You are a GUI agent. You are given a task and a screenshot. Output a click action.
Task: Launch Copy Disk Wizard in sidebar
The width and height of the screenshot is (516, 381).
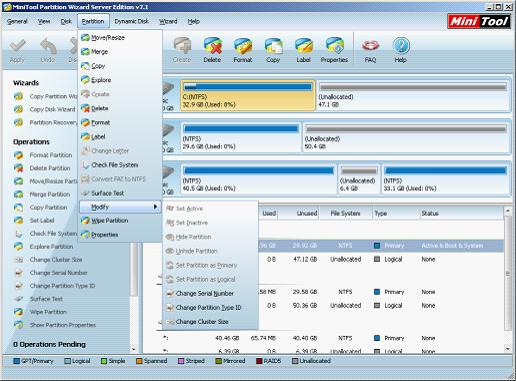[45, 109]
